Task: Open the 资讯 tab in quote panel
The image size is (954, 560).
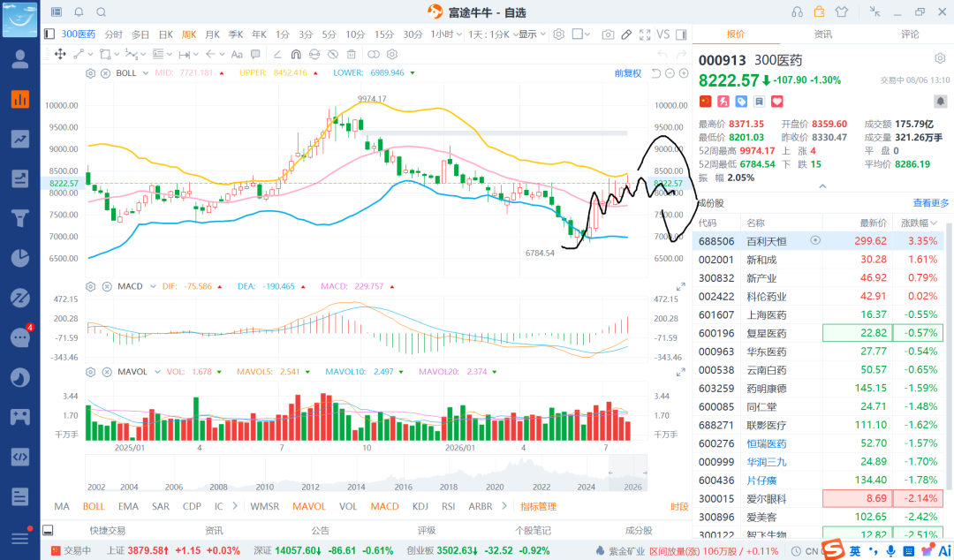Action: click(x=823, y=34)
